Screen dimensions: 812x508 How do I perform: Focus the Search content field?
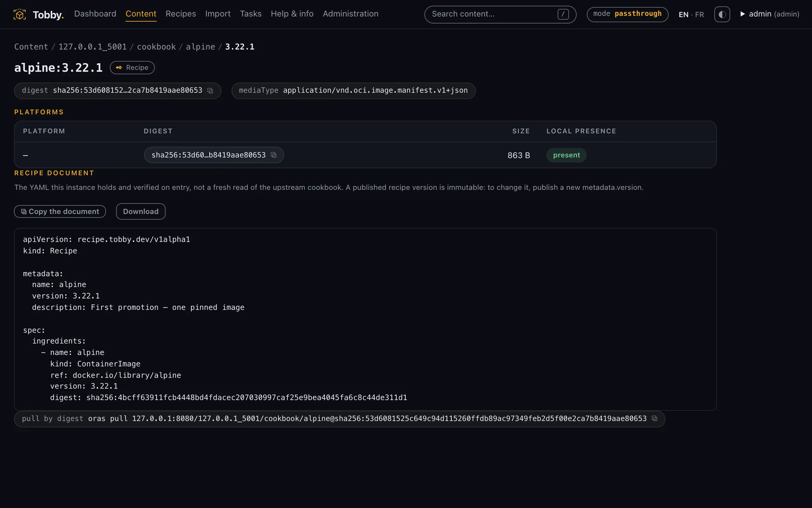pyautogui.click(x=500, y=15)
